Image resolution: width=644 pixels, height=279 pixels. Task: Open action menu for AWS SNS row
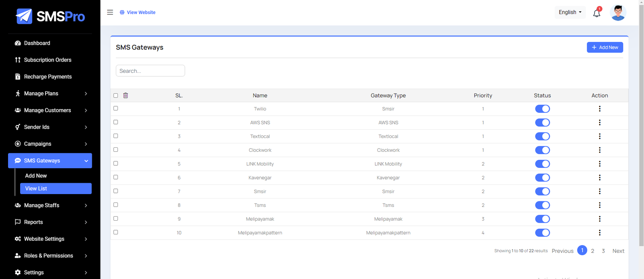pyautogui.click(x=600, y=122)
